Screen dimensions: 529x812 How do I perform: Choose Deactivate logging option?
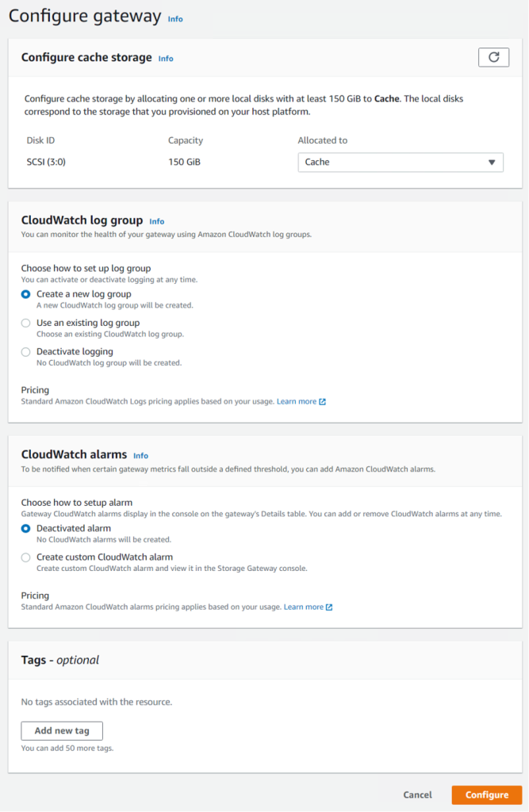(x=26, y=351)
